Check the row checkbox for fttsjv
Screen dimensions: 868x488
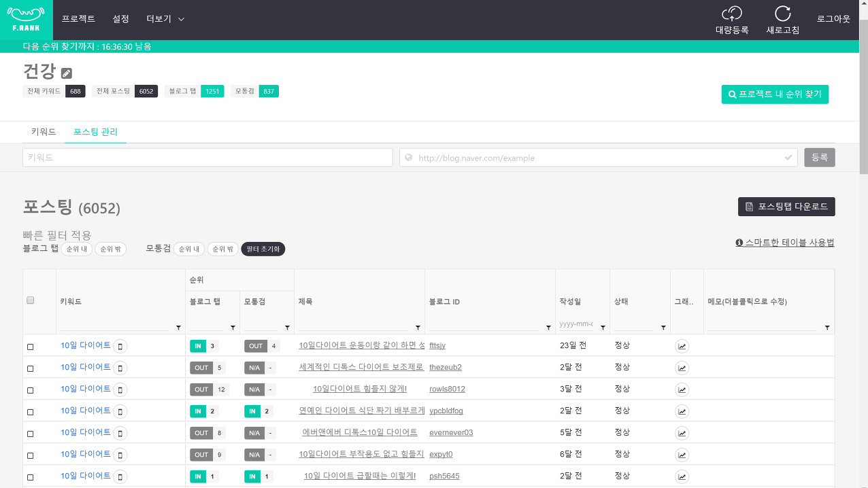[30, 347]
